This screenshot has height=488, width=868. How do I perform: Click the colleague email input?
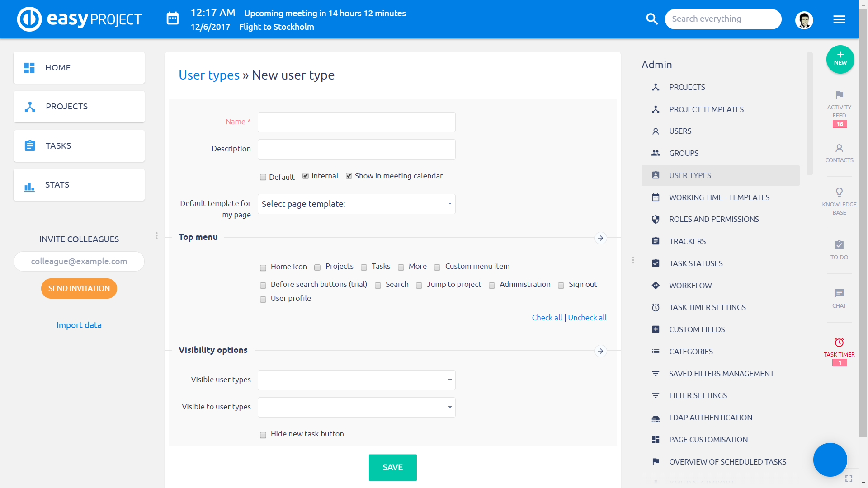pos(79,262)
